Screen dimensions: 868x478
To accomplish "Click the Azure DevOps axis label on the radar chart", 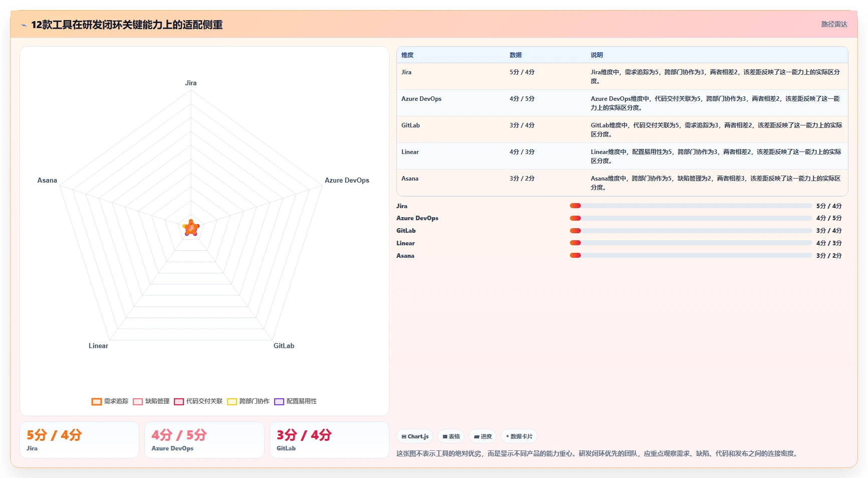I will point(347,181).
